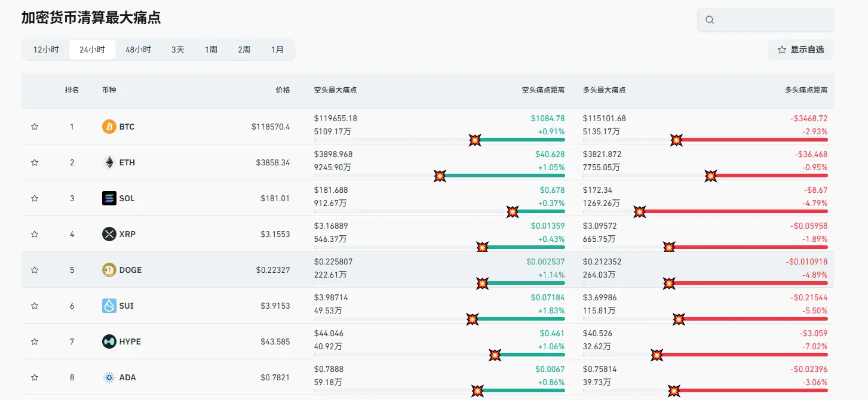
Task: Click HYPE long pain point explosion marker
Action: coord(657,355)
